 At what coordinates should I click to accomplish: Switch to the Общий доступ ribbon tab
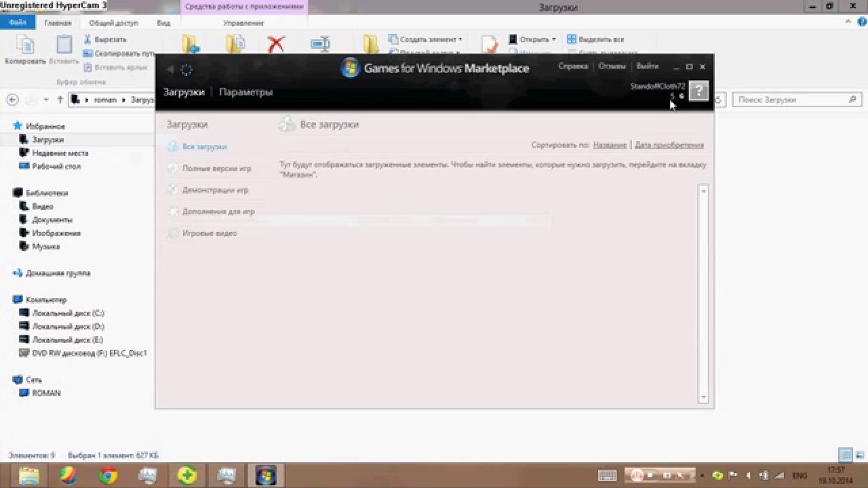coord(114,22)
